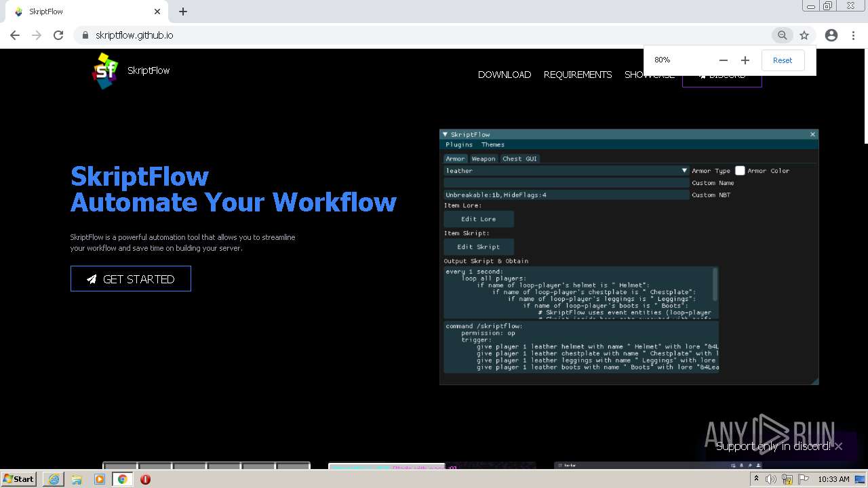
Task: Click the 'every 1 second:' script line
Action: (x=475, y=272)
